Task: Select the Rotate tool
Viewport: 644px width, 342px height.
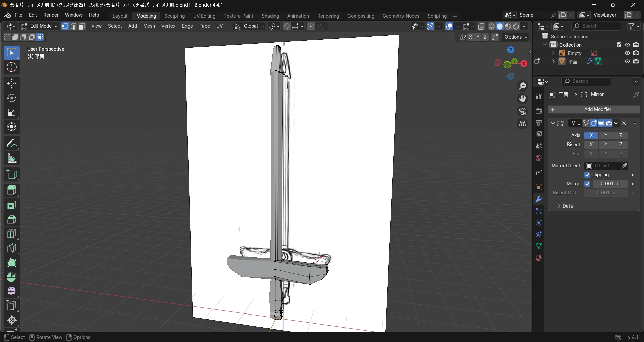Action: click(12, 98)
